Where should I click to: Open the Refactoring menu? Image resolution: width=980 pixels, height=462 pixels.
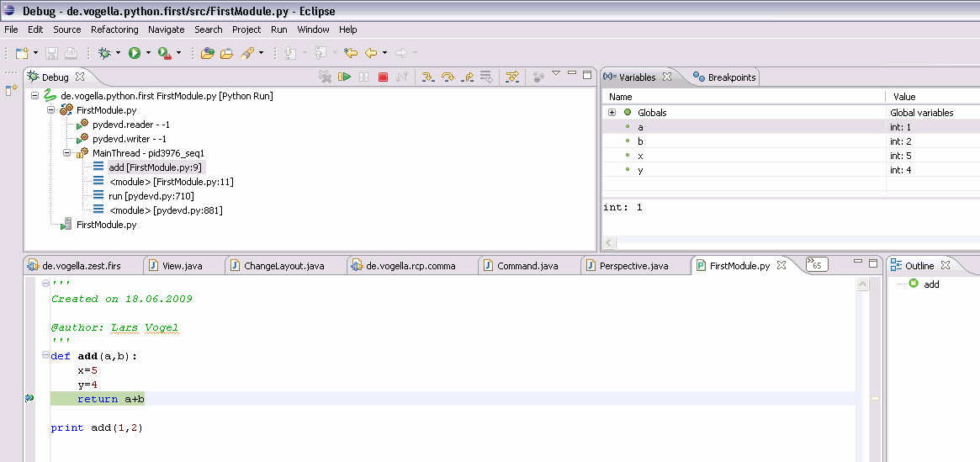(114, 29)
